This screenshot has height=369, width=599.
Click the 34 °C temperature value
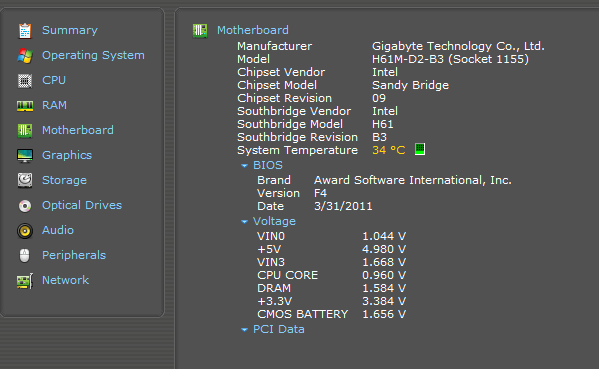[x=389, y=150]
